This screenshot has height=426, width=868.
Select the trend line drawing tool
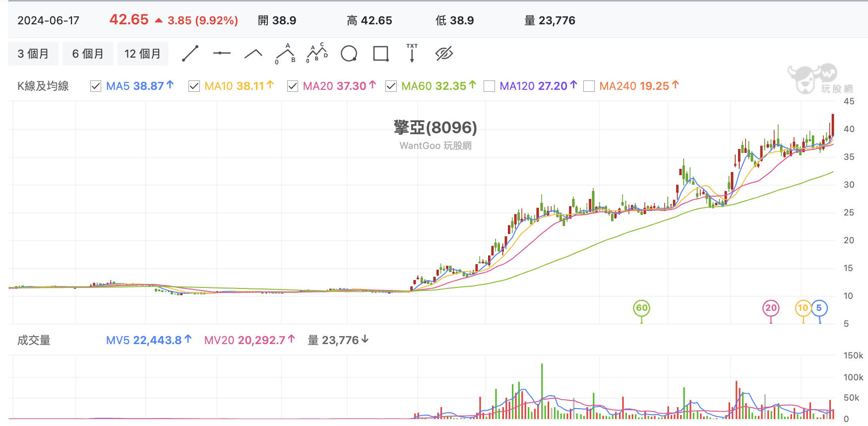(x=190, y=54)
